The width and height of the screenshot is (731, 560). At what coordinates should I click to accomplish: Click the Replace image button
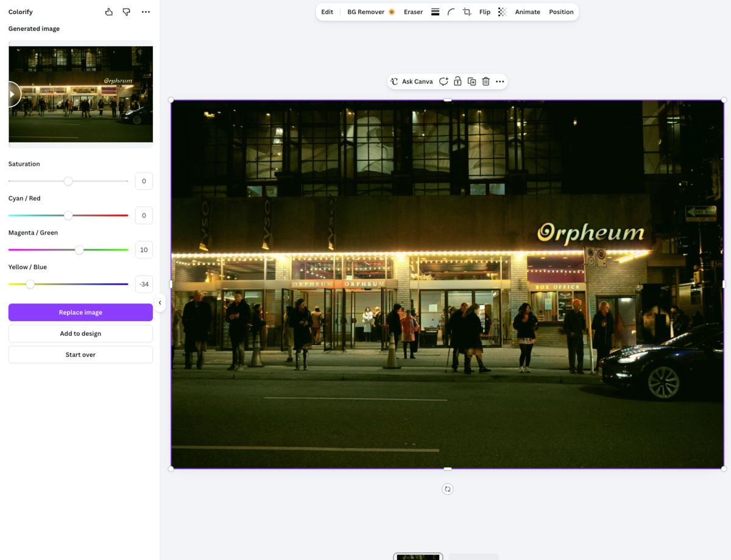point(80,313)
